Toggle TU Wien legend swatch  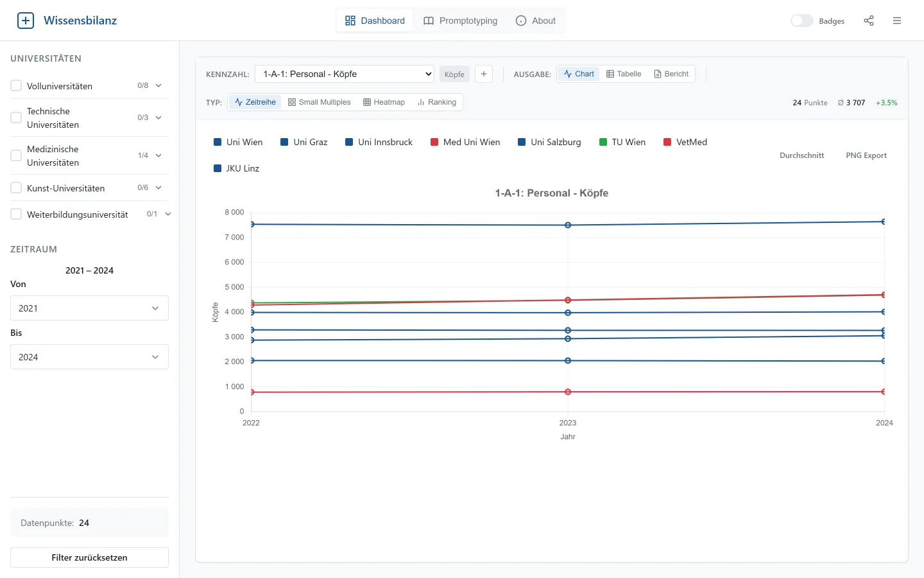click(603, 142)
